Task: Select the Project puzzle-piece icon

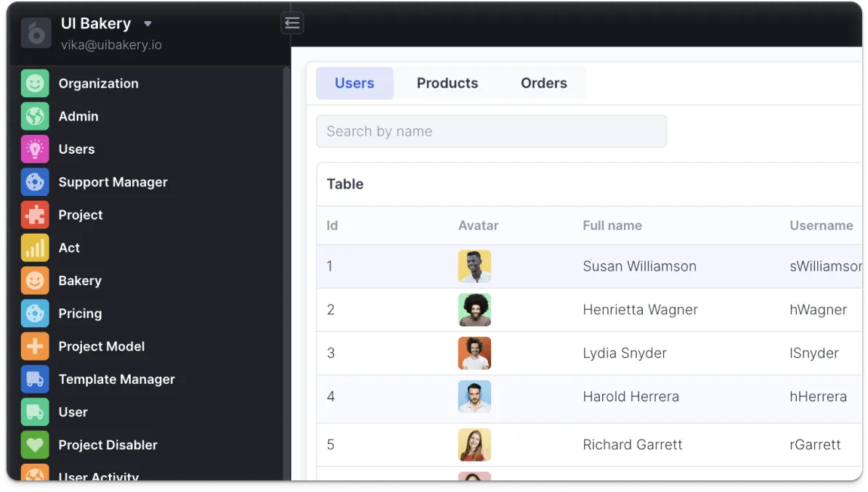Action: point(35,215)
